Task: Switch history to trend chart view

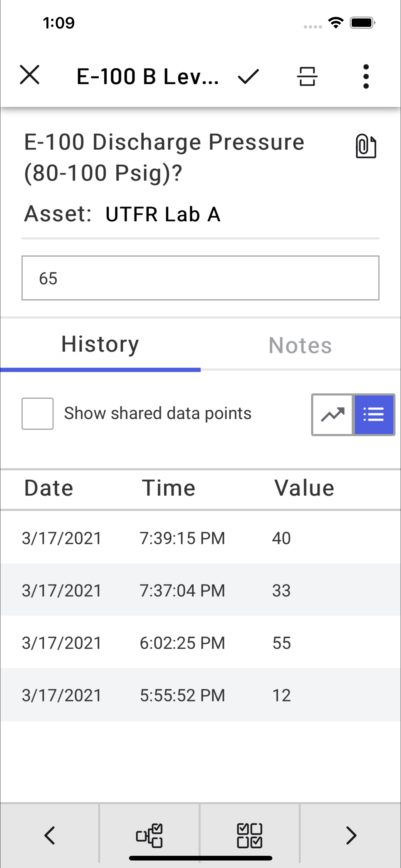Action: (332, 414)
